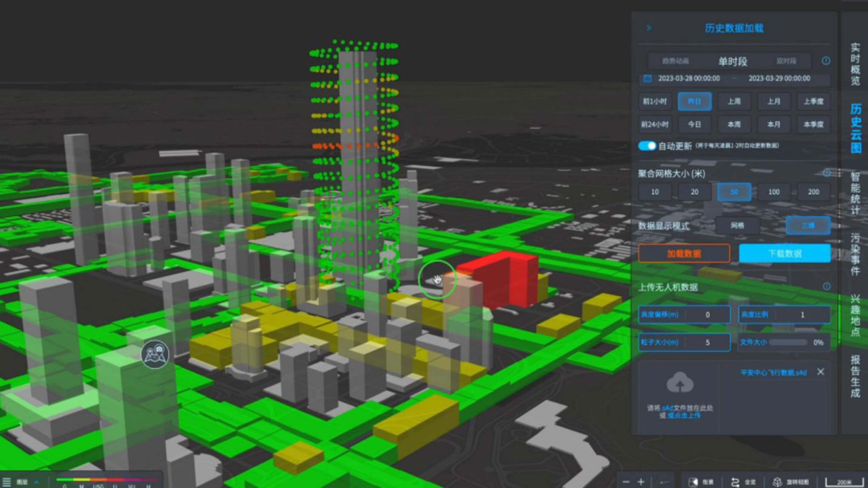Open the start date 2023-03-28 picker

(688, 79)
